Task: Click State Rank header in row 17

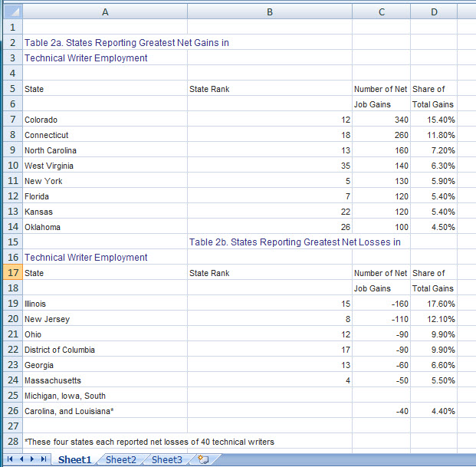Action: point(270,272)
